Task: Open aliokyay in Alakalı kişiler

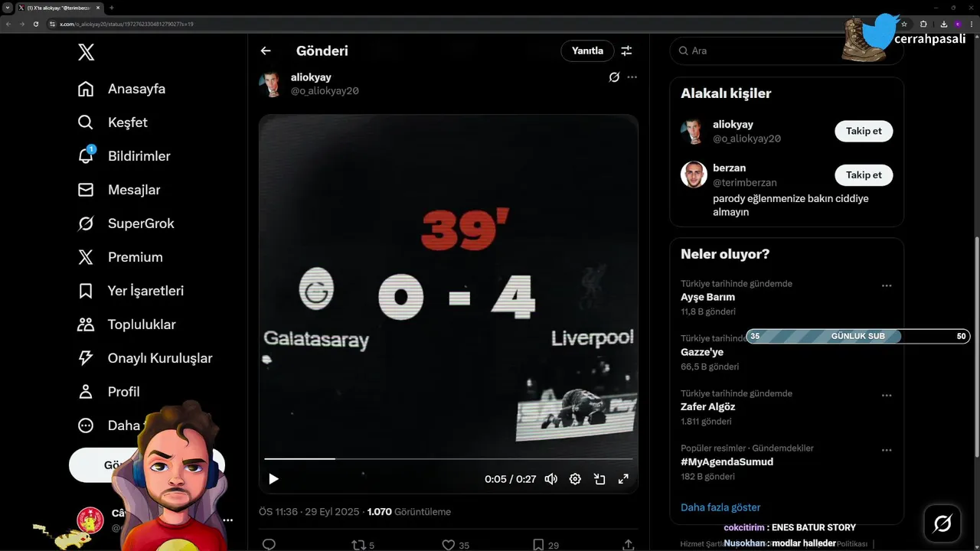Action: 733,124
